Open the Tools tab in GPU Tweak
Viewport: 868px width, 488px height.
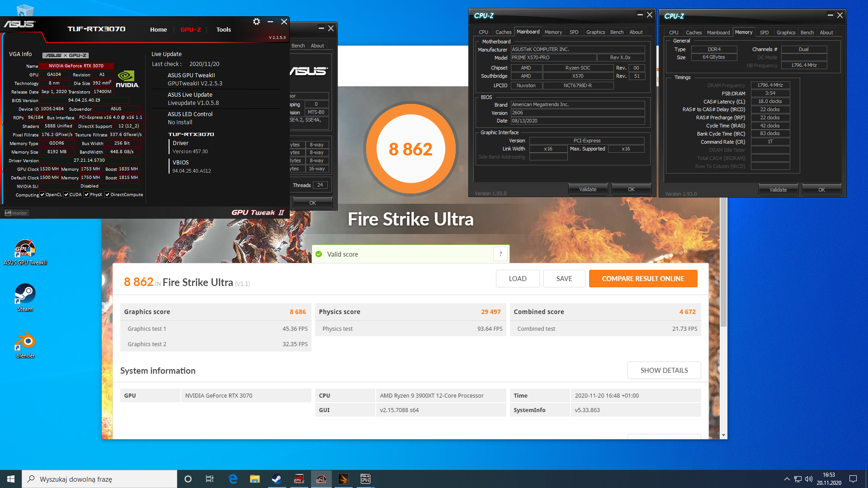tap(223, 29)
